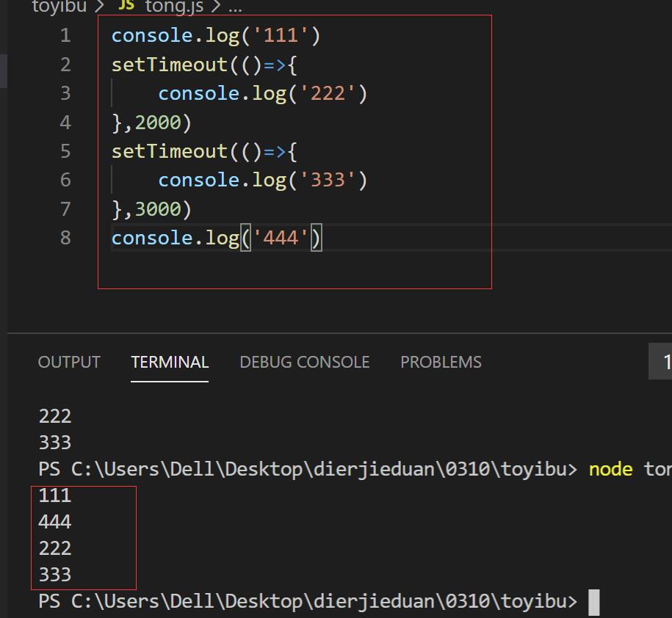Click the console.log('444') statement
The height and width of the screenshot is (618, 672).
click(216, 238)
